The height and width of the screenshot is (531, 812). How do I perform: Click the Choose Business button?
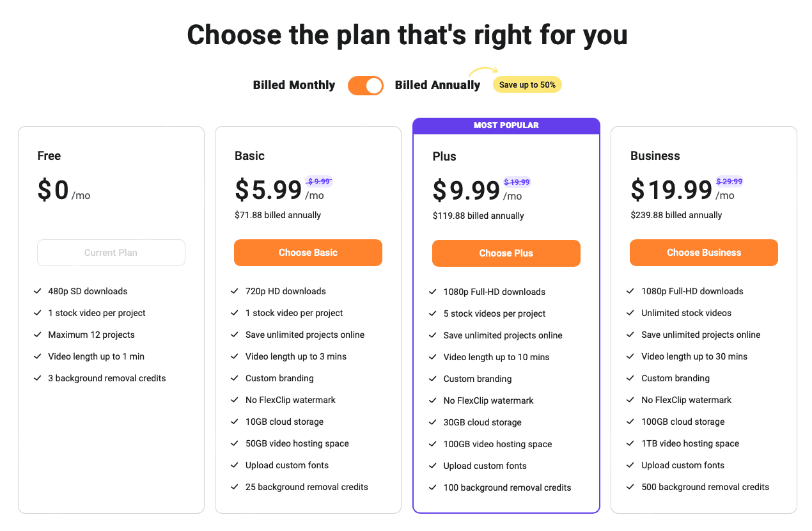[x=704, y=253]
